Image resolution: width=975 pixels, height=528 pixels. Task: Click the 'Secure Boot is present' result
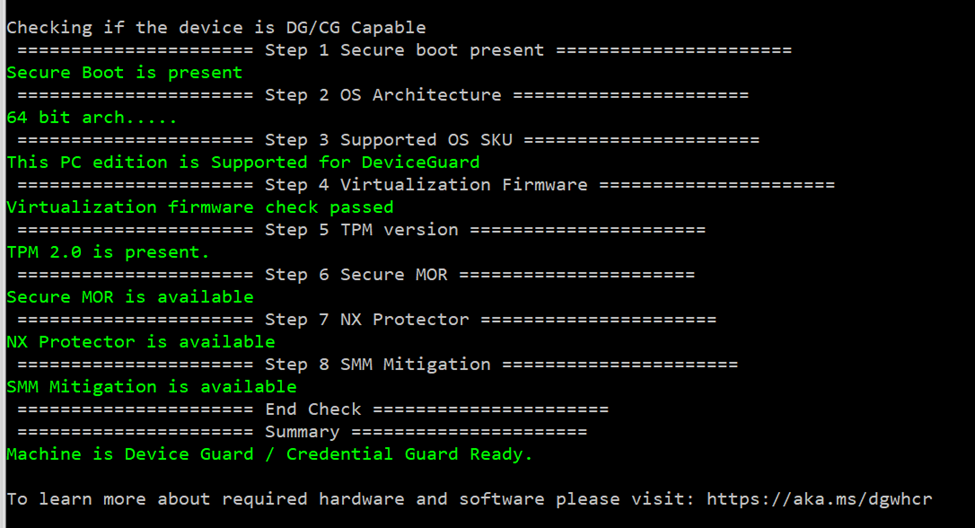[x=124, y=73]
